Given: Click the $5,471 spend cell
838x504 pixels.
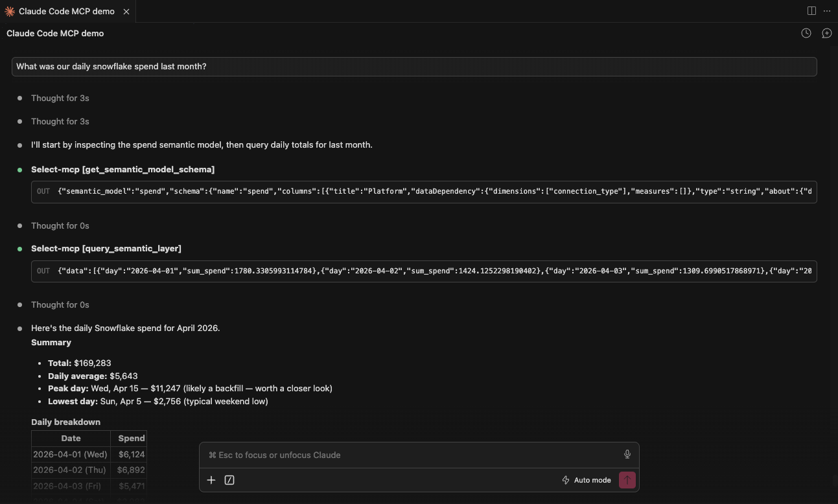Looking at the screenshot, I should 129,486.
